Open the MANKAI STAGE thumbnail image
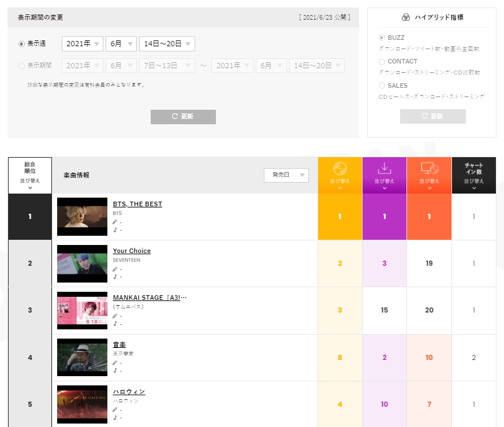 pos(83,310)
